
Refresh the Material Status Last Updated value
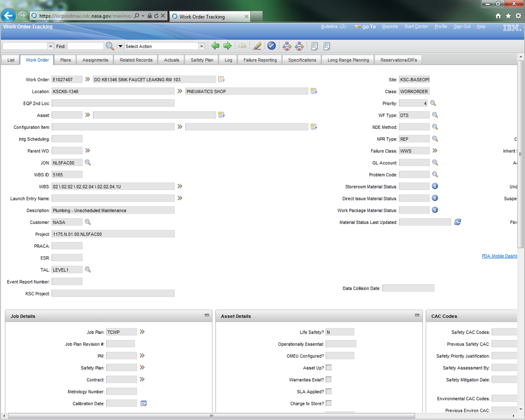458,222
